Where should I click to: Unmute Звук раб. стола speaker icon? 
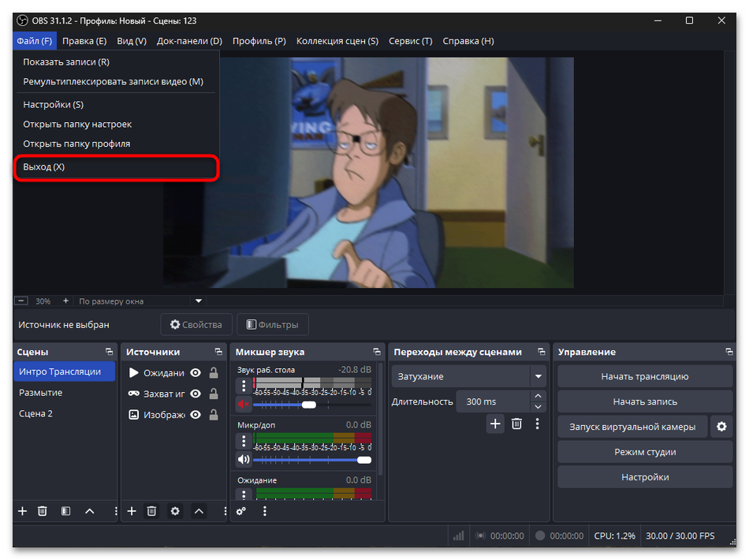[244, 405]
